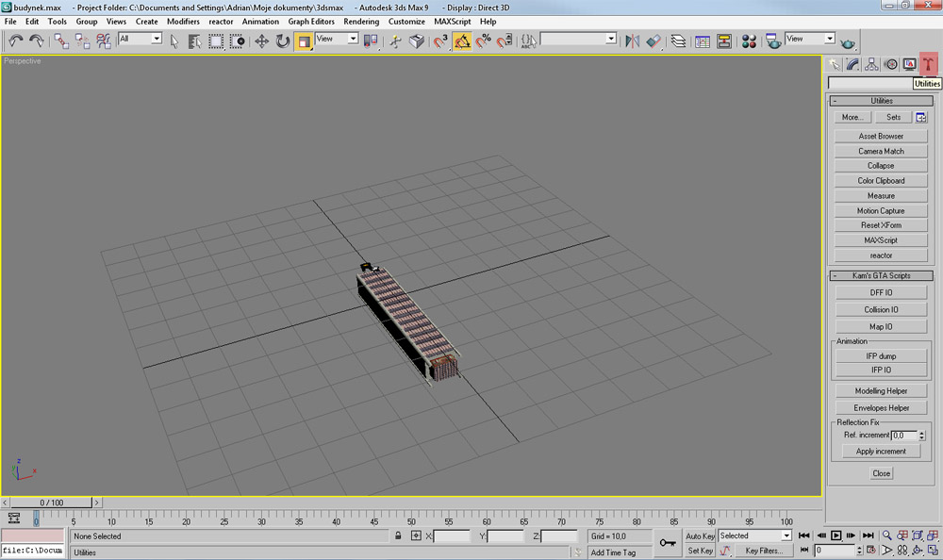Toggle the selection lock padlock

pos(398,536)
